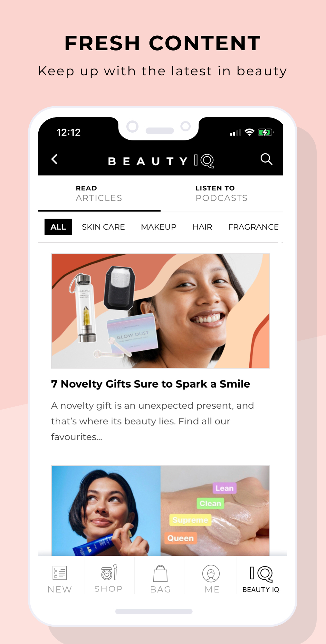Open the Lean Clean Supreme Queen thumbnail
Image resolution: width=326 pixels, height=644 pixels.
pyautogui.click(x=160, y=511)
